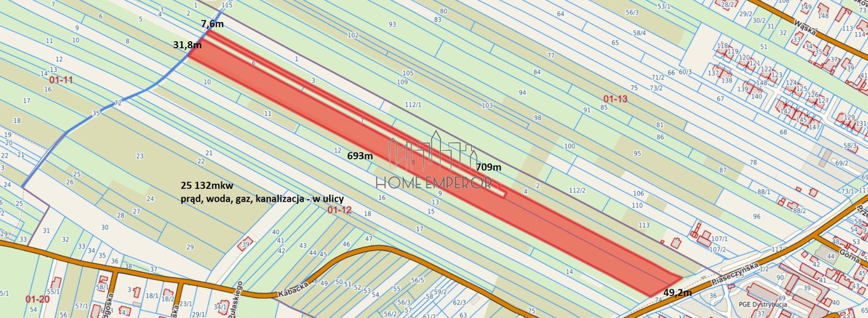Select parcel number '58/1'

tap(102, 287)
